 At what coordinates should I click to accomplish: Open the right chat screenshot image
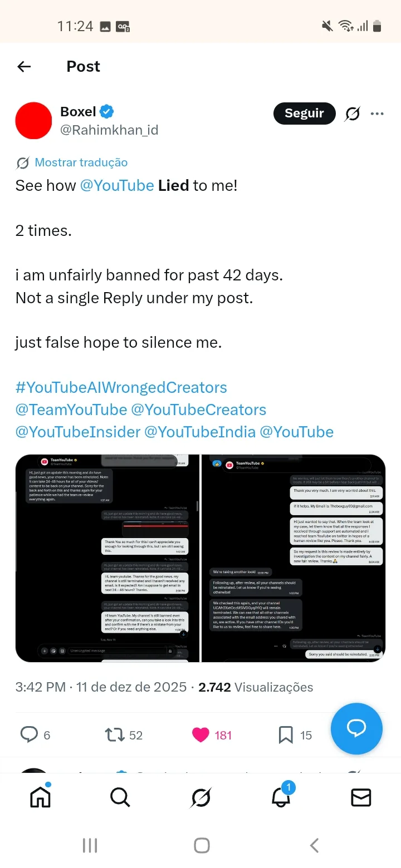294,558
